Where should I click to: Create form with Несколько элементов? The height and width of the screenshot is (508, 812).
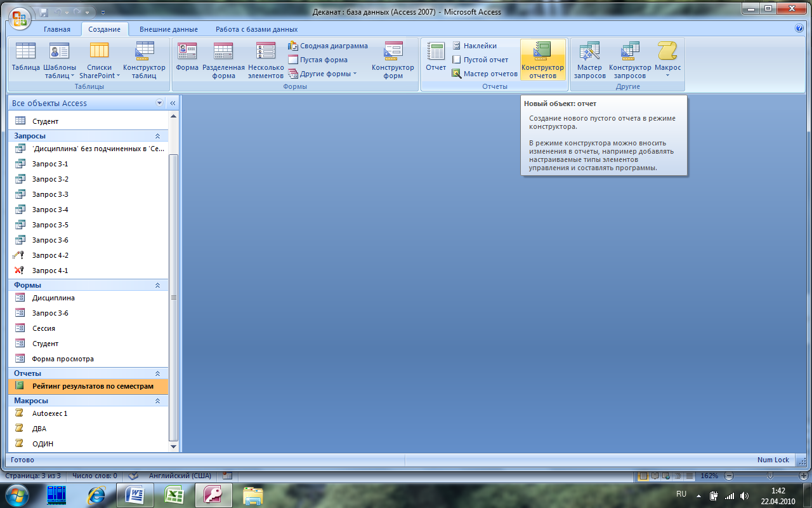coord(266,60)
